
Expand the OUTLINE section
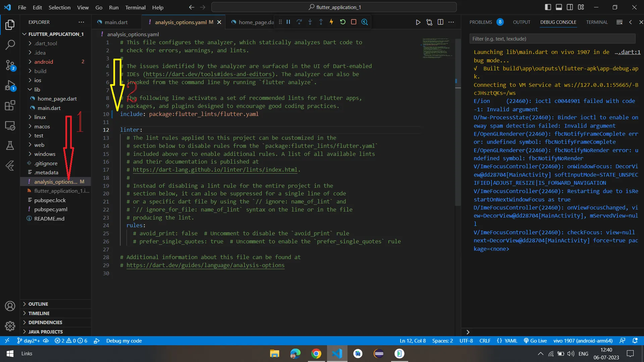click(38, 304)
